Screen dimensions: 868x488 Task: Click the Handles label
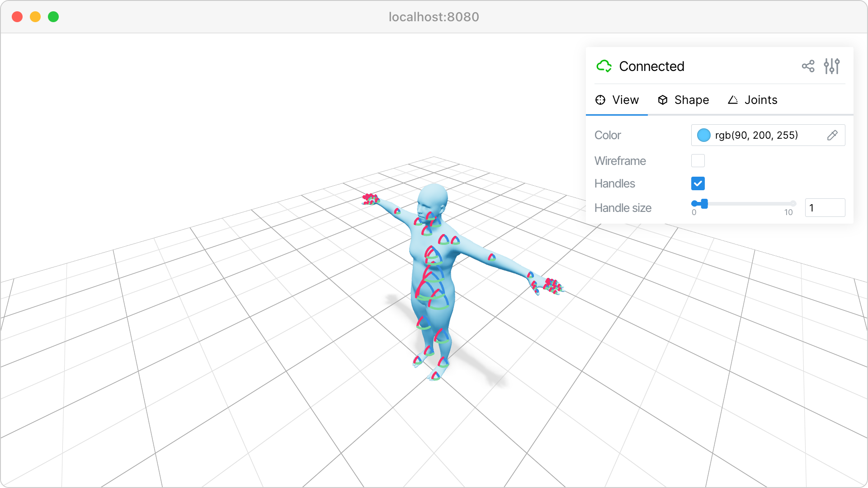click(615, 183)
